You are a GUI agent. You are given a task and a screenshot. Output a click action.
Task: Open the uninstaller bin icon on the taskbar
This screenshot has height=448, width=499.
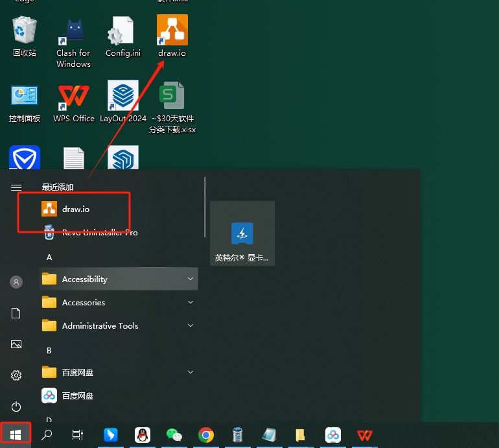pyautogui.click(x=237, y=435)
